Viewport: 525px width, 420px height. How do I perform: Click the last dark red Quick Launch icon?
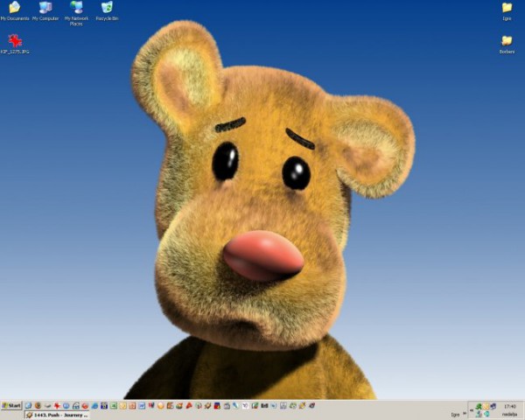click(x=311, y=406)
